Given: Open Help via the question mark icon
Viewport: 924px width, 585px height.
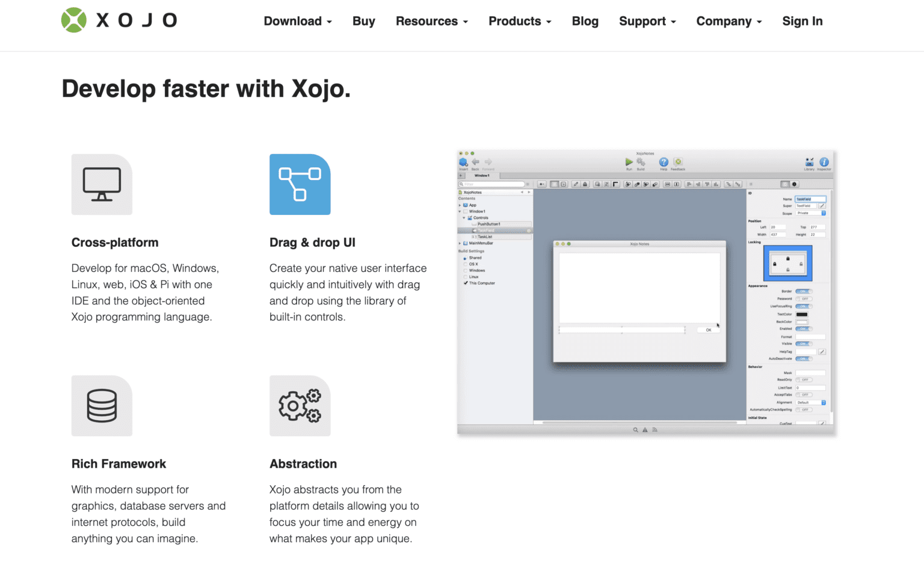Looking at the screenshot, I should pyautogui.click(x=664, y=163).
